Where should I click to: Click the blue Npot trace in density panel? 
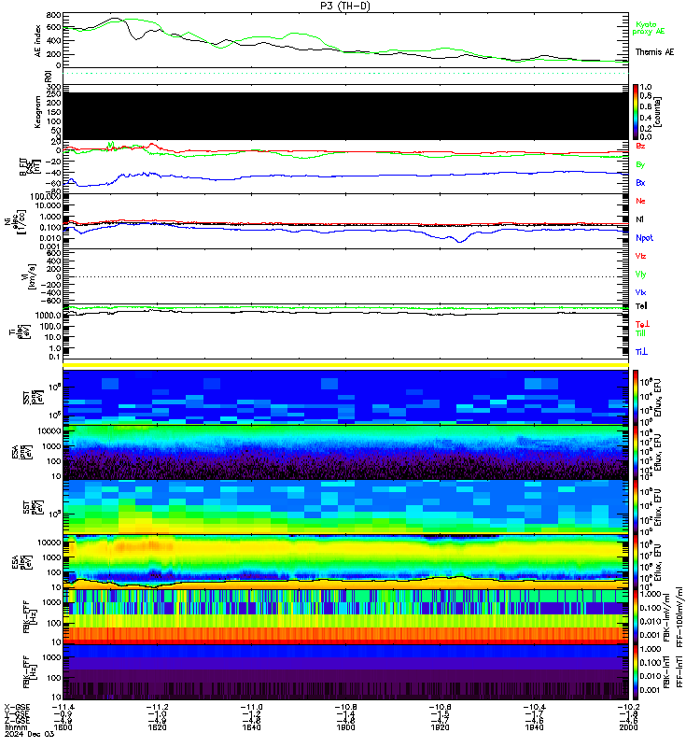tap(345, 231)
